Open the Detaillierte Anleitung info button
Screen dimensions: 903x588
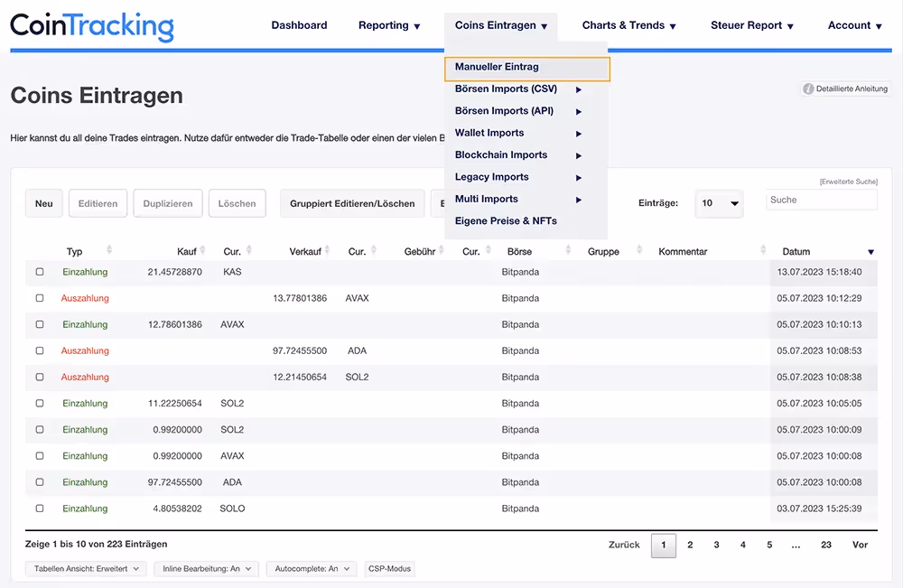845,89
